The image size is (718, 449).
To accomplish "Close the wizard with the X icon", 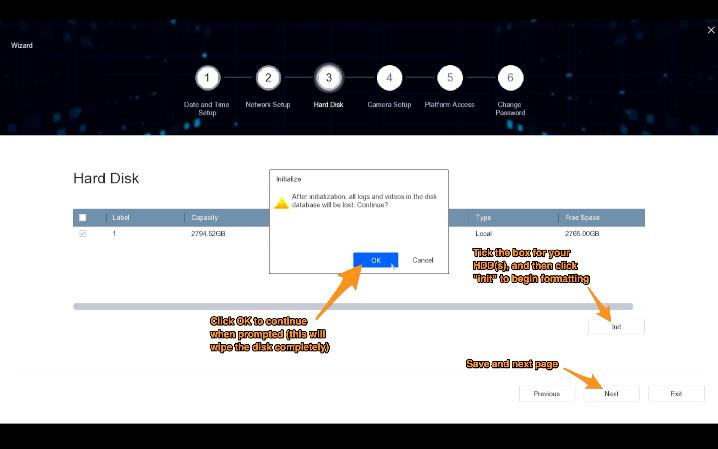I will pos(711,30).
